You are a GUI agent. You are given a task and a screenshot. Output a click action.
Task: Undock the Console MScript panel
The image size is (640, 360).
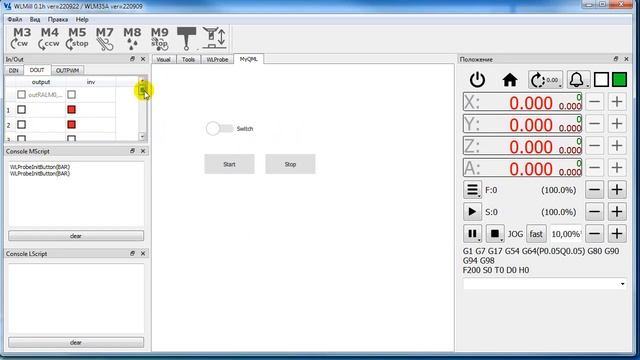[x=132, y=151]
